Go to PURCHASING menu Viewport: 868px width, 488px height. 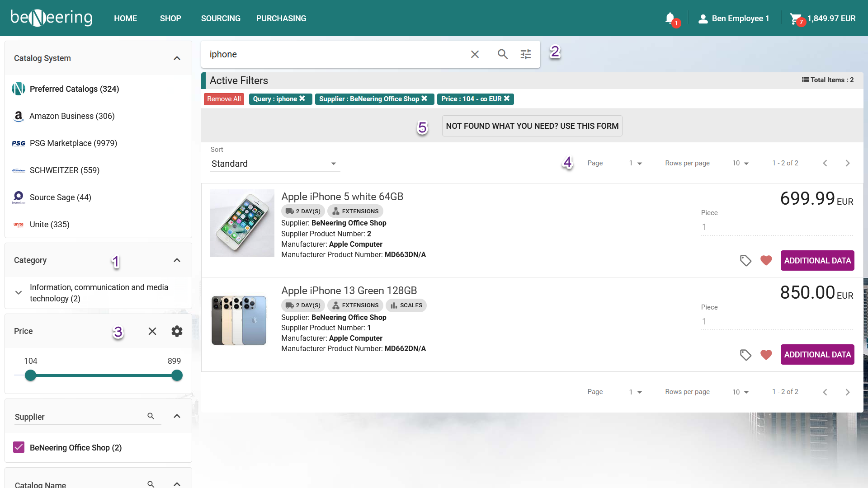(281, 19)
